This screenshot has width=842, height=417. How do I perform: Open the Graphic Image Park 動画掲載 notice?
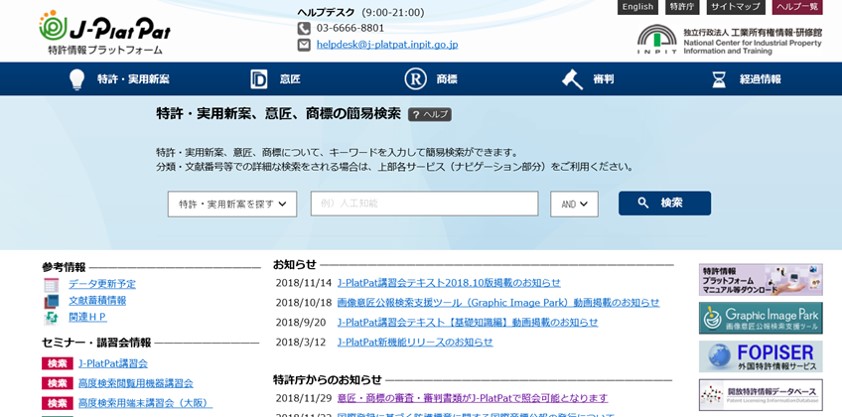coord(498,303)
